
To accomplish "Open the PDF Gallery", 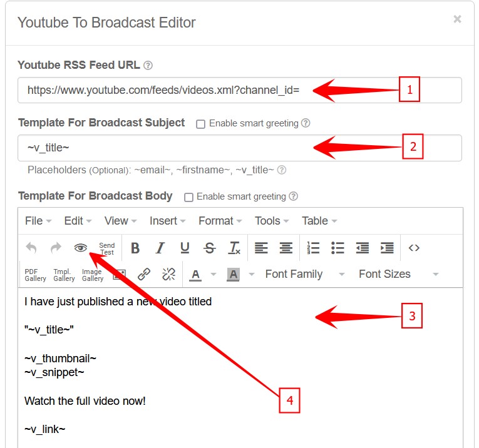I will click(x=35, y=275).
